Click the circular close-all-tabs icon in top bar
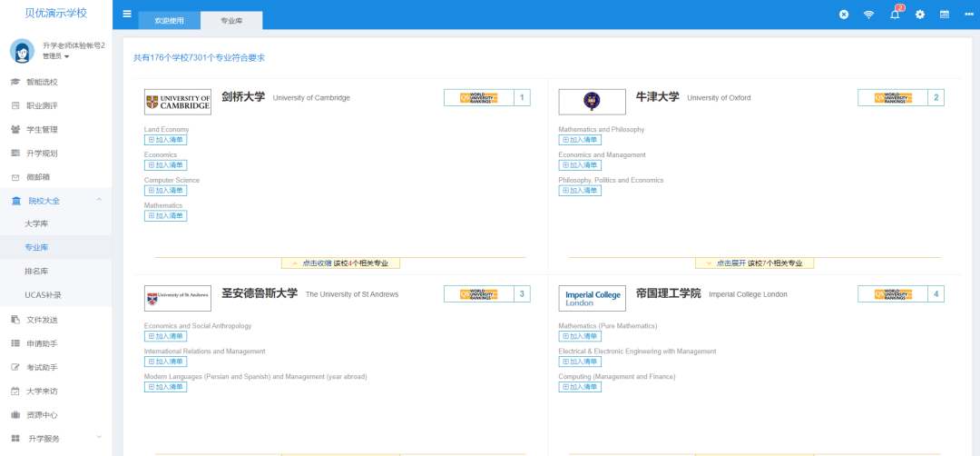Viewport: 980px width, 456px height. click(x=844, y=15)
